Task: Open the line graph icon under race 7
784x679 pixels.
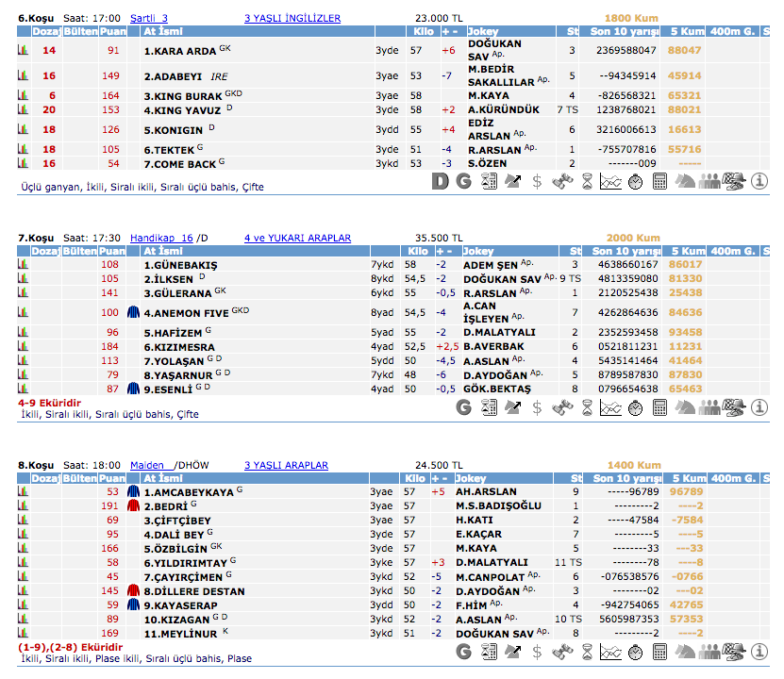Action: 610,407
